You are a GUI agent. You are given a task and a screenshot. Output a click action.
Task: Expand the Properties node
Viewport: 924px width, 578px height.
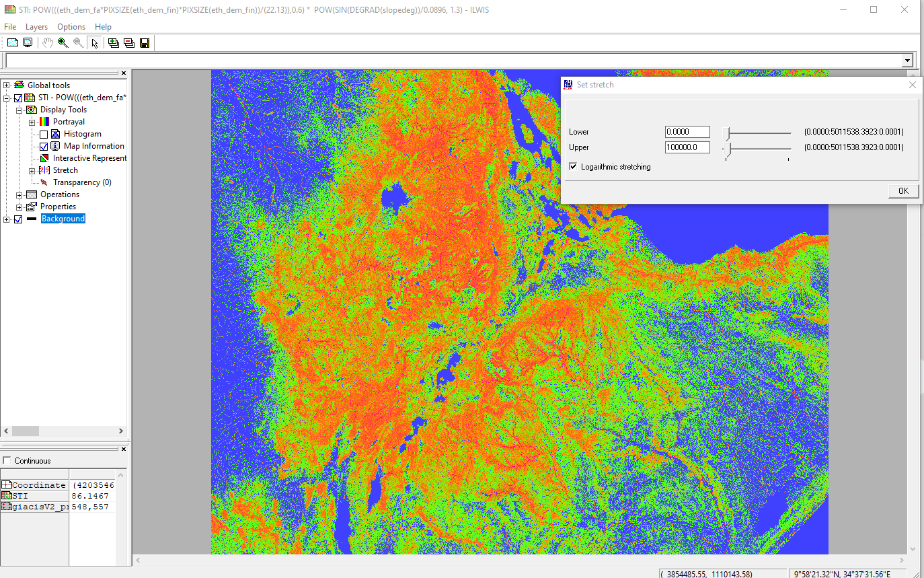point(19,207)
